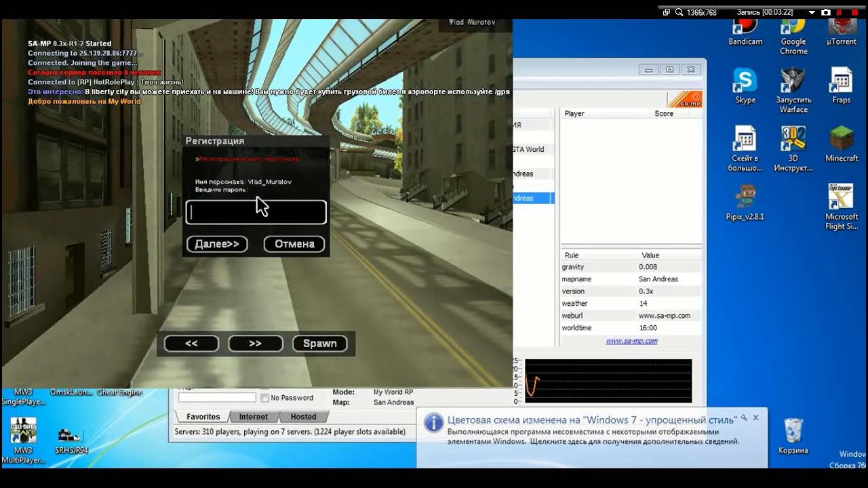The image size is (868, 488).
Task: Switch to the Internet tab
Action: [x=253, y=417]
